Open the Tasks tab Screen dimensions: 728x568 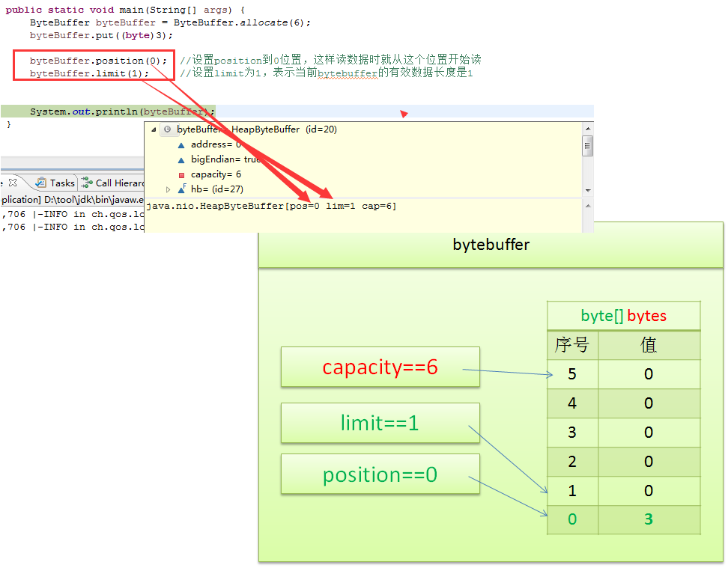[62, 183]
